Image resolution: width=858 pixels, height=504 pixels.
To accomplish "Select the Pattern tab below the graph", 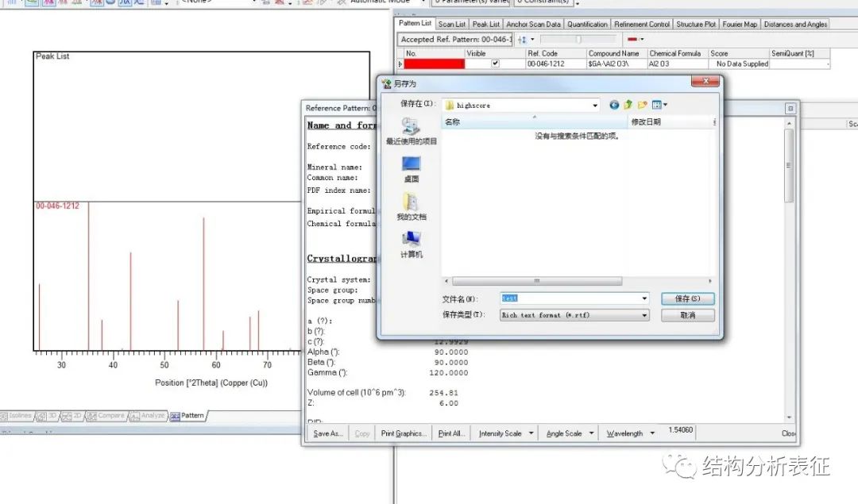I will (187, 416).
